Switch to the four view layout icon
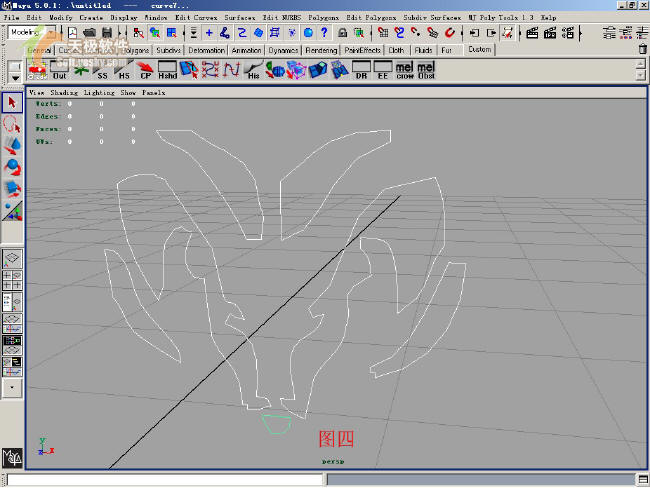Screen dimensions: 650x488 (12, 279)
